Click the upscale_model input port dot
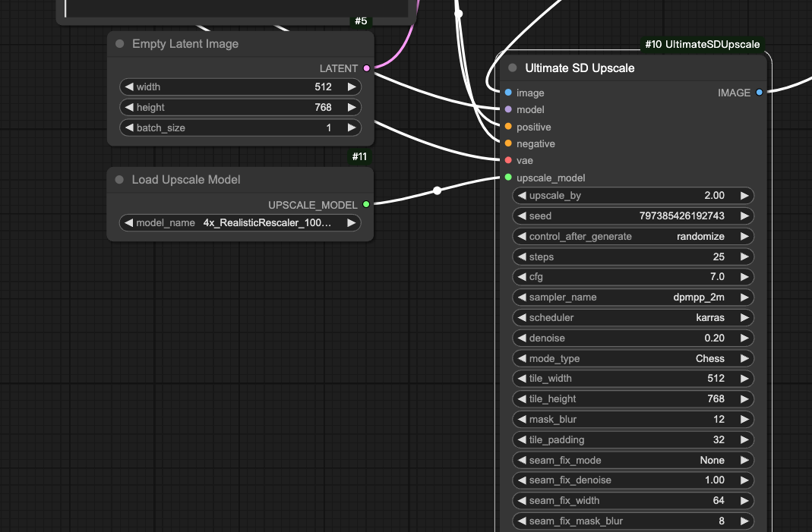The image size is (812, 532). tap(508, 178)
